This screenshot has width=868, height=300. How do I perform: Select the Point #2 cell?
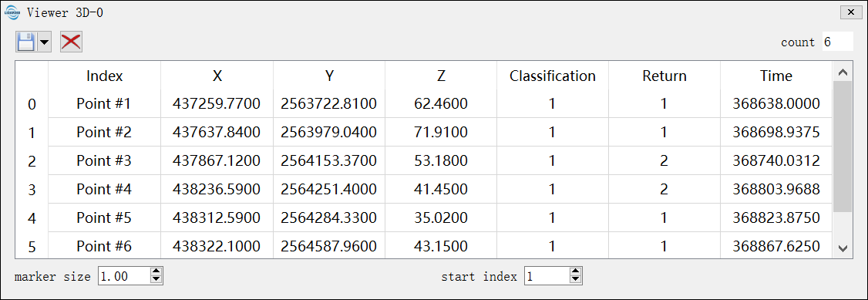[x=105, y=133]
